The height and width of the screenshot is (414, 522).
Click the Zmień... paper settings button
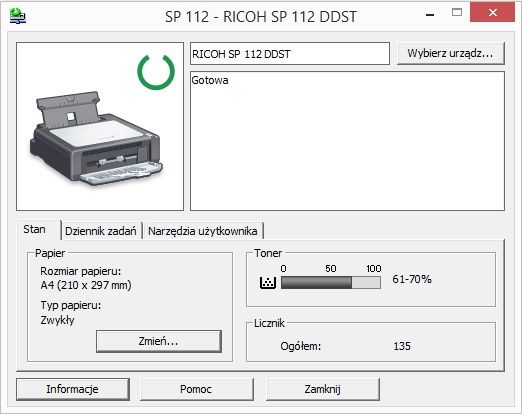[159, 341]
